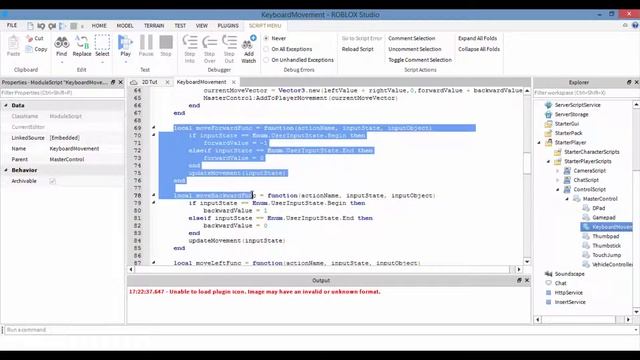
Task: Click Collapse All Folds
Action: click(x=479, y=49)
